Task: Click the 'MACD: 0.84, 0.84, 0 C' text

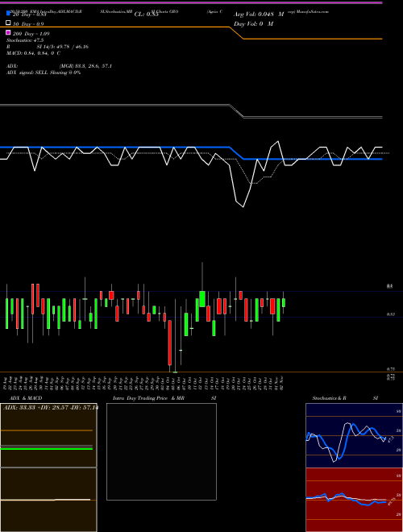Action: coord(33,53)
